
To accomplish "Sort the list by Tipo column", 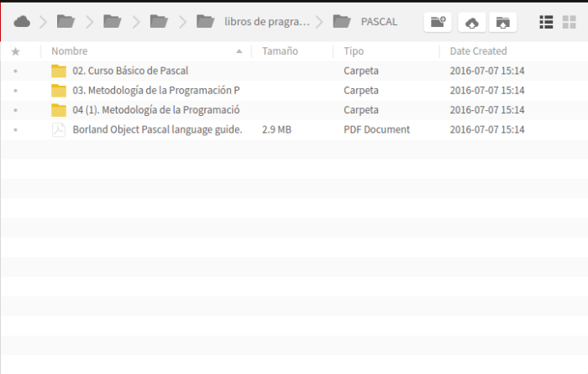I will click(x=354, y=51).
